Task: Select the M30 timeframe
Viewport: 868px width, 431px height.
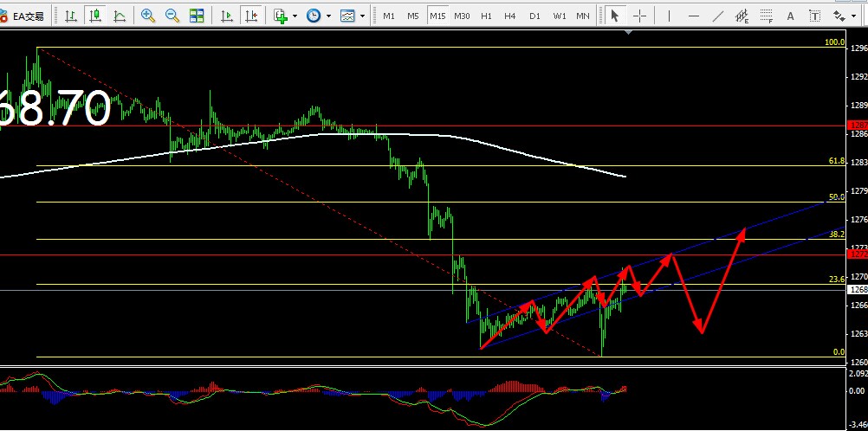Action: pyautogui.click(x=462, y=16)
